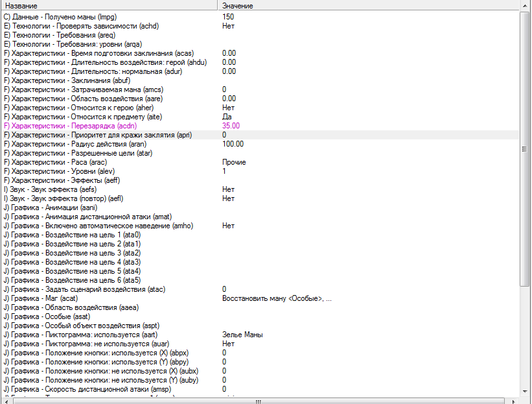Select row Пиктограмма: используется (aart)
The image size is (532, 404).
click(x=260, y=335)
